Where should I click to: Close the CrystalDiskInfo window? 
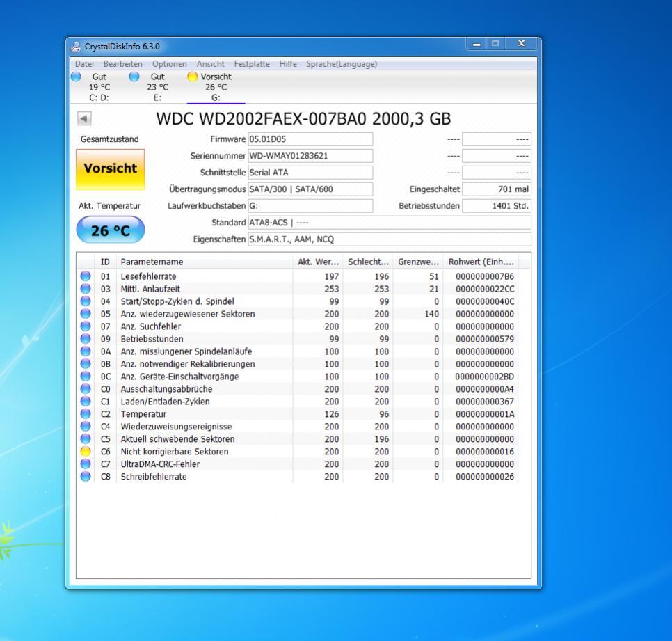click(x=521, y=44)
